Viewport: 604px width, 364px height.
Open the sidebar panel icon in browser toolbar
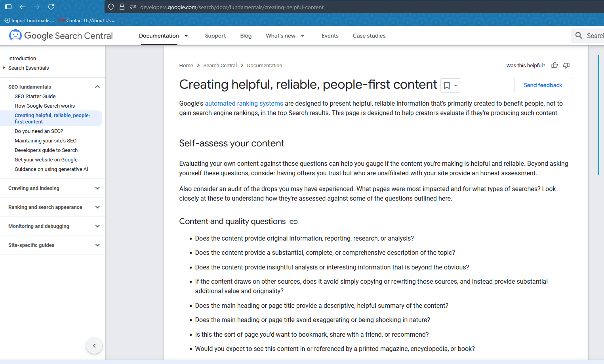8,7
